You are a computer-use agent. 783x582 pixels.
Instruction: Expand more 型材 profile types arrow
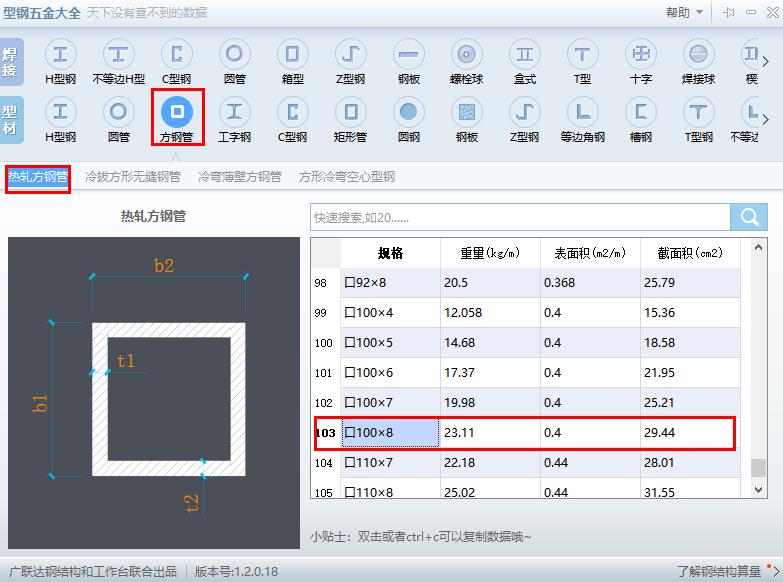766,119
